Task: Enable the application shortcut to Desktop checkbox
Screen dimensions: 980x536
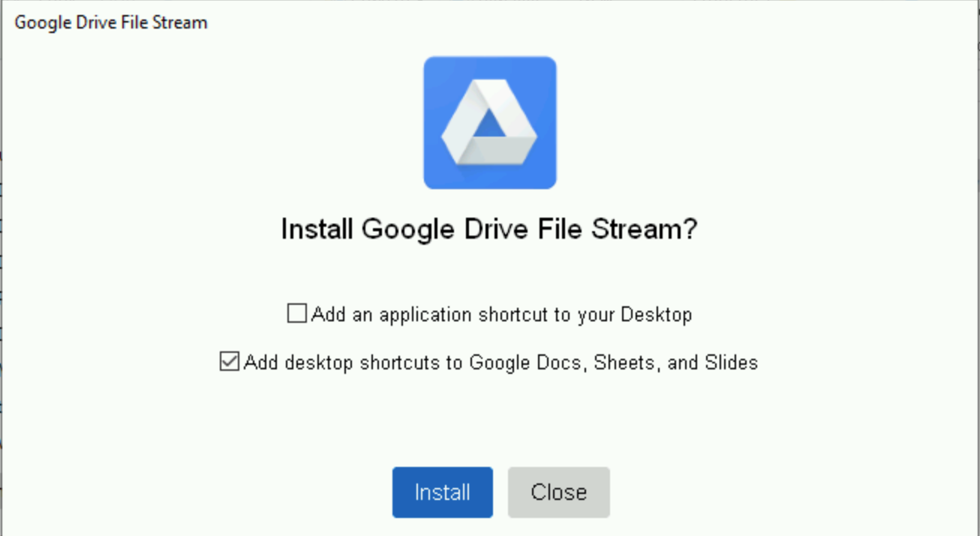Action: click(297, 314)
